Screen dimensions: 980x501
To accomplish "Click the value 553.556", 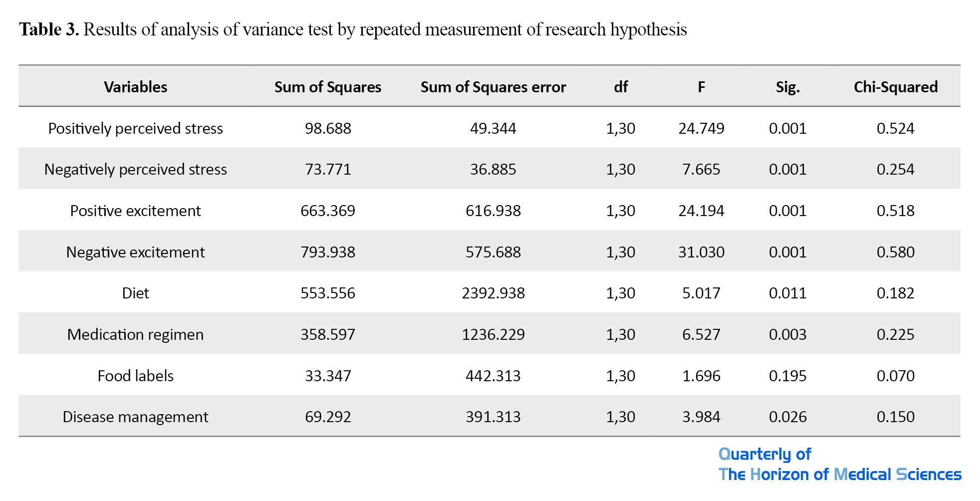I will pyautogui.click(x=328, y=293).
